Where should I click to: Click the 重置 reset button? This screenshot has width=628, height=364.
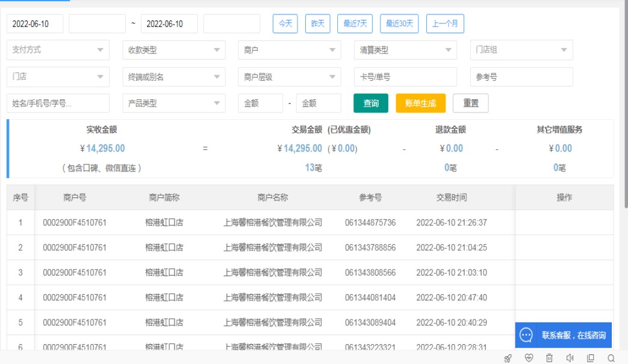click(x=470, y=103)
